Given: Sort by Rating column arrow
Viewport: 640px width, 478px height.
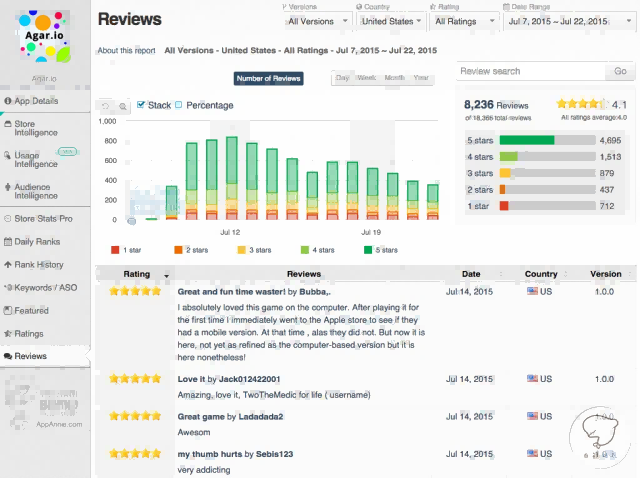Looking at the screenshot, I should [167, 276].
